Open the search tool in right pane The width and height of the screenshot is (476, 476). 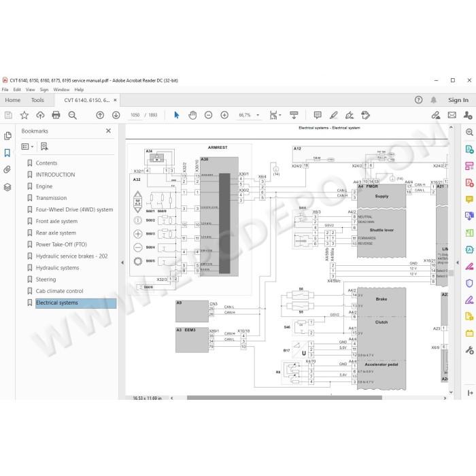(x=469, y=132)
